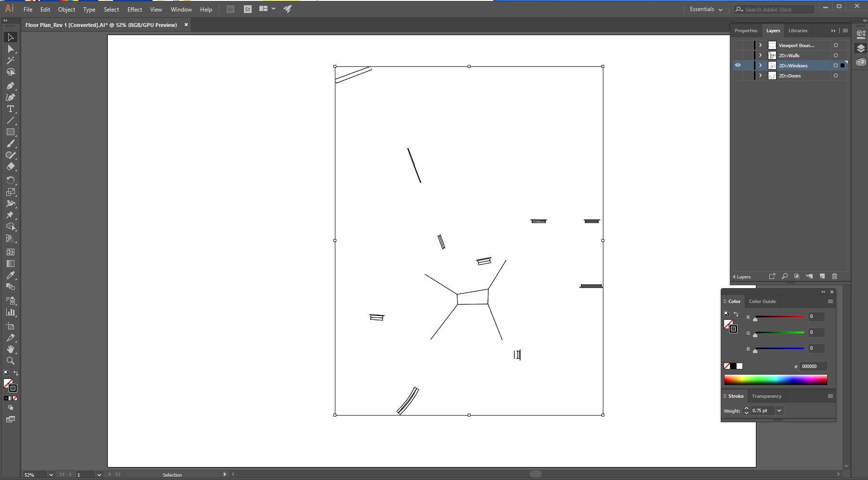Image resolution: width=868 pixels, height=480 pixels.
Task: Click target circle of 2D::Walls layer
Action: [x=836, y=55]
